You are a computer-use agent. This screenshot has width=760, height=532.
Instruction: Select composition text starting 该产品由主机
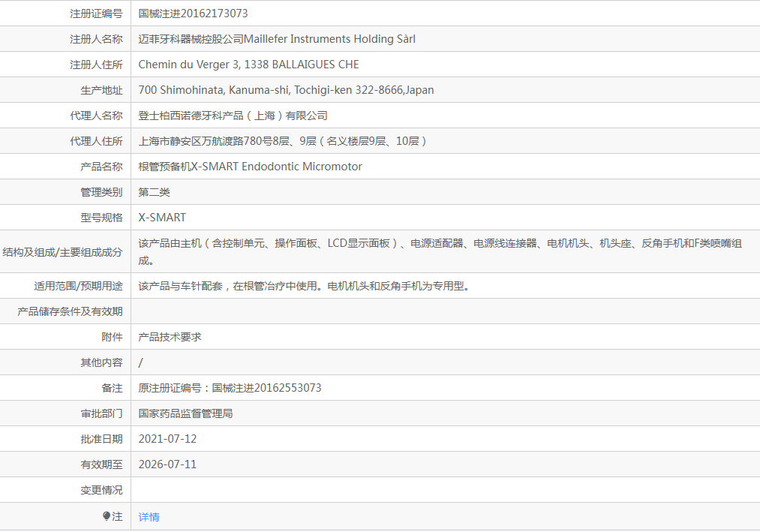[x=440, y=251]
